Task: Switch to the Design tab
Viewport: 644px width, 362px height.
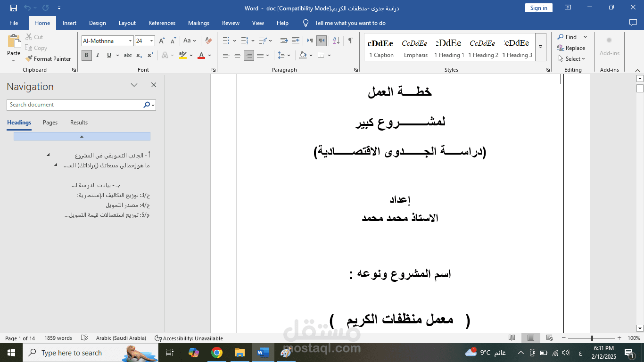Action: (98, 23)
